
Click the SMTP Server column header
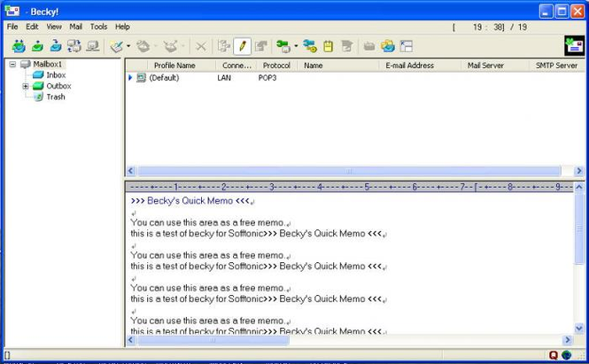(557, 66)
